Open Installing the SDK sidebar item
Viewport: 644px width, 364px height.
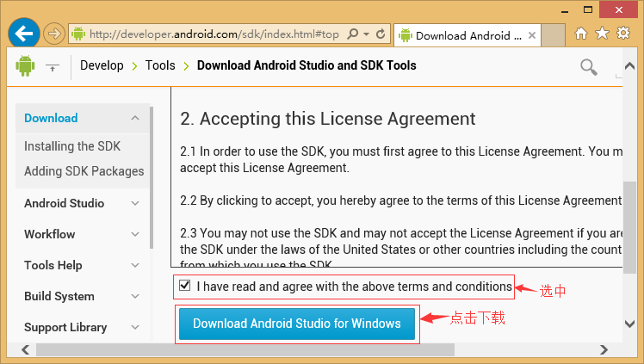click(x=72, y=146)
